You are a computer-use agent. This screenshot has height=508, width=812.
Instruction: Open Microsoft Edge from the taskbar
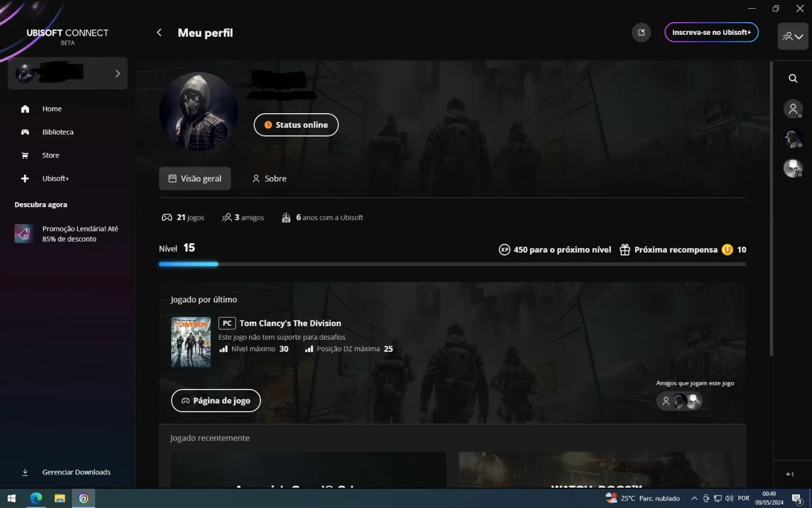point(36,498)
